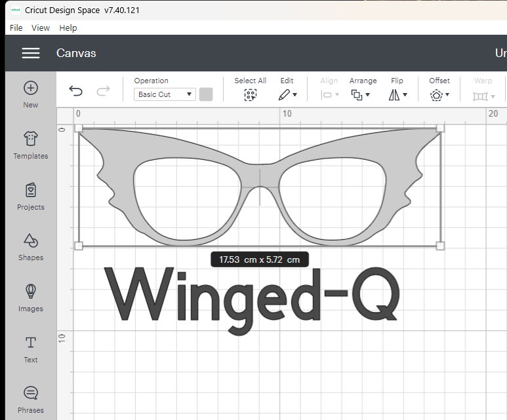Open the hamburger main menu
507x420 pixels.
31,53
